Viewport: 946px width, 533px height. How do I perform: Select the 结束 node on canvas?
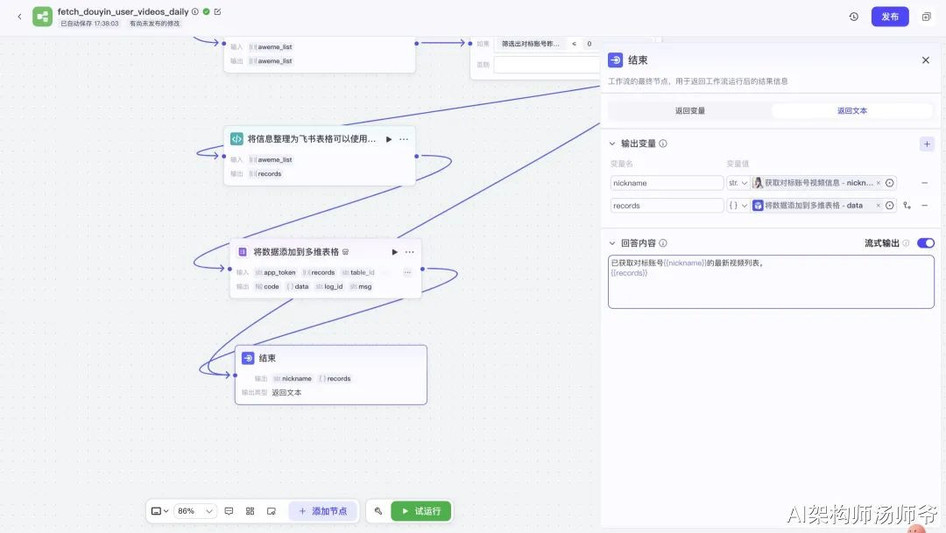tap(331, 375)
